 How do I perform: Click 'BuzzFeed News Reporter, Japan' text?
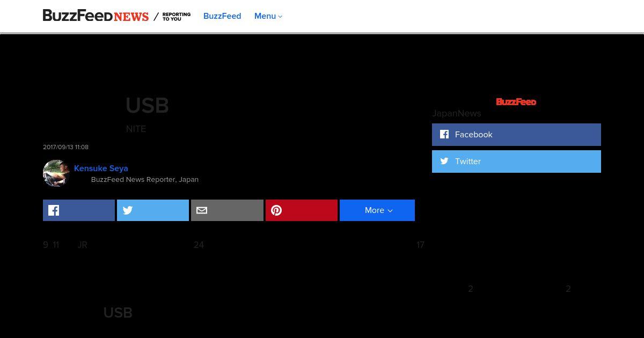click(x=145, y=179)
